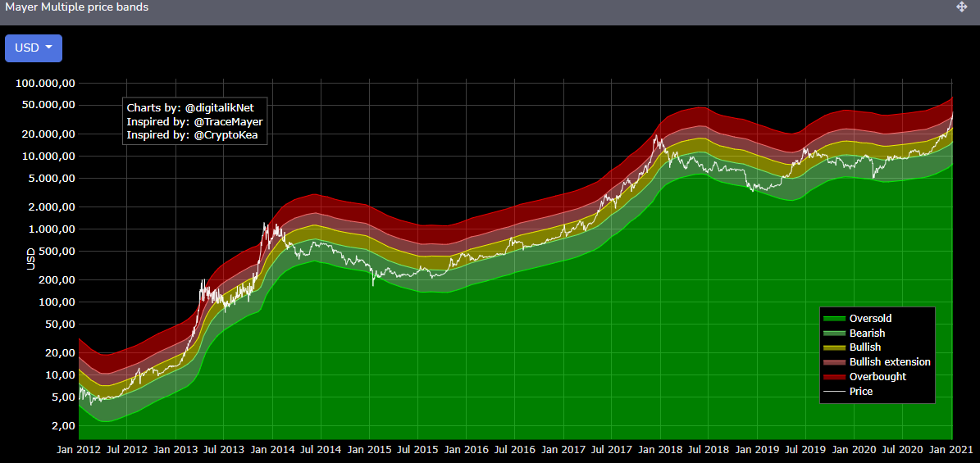The width and height of the screenshot is (980, 463).
Task: Click the @TraceMayer credit text
Action: tap(229, 121)
